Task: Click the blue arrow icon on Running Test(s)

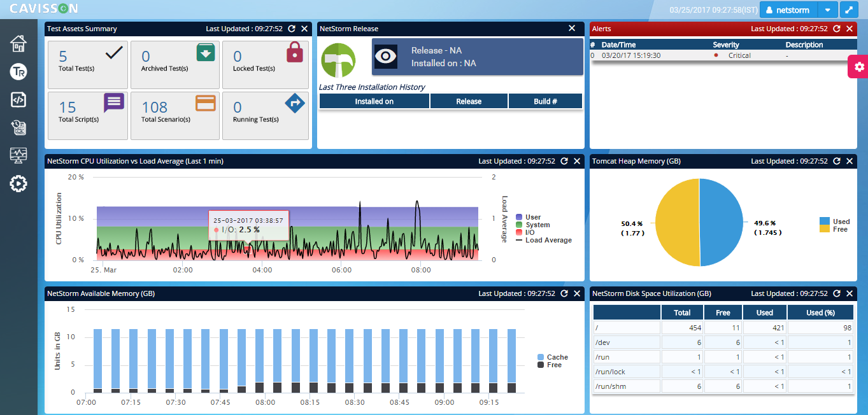Action: [x=294, y=103]
